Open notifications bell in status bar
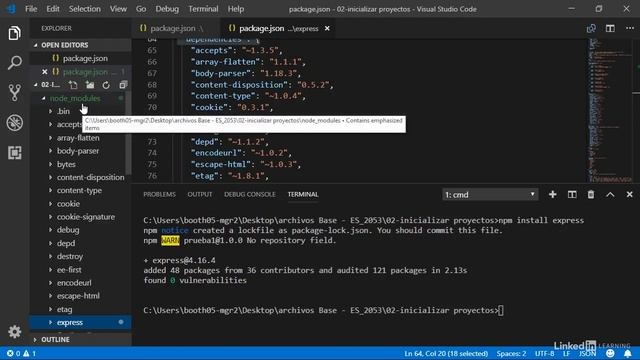This screenshot has height=360, width=640. pyautogui.click(x=628, y=353)
